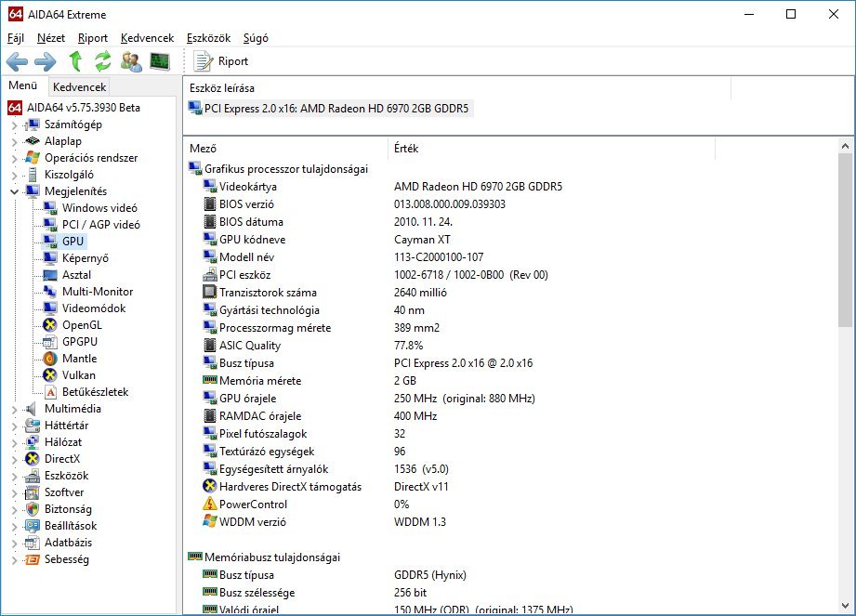Click the Riport toolbar button
The height and width of the screenshot is (616, 856).
(x=221, y=61)
